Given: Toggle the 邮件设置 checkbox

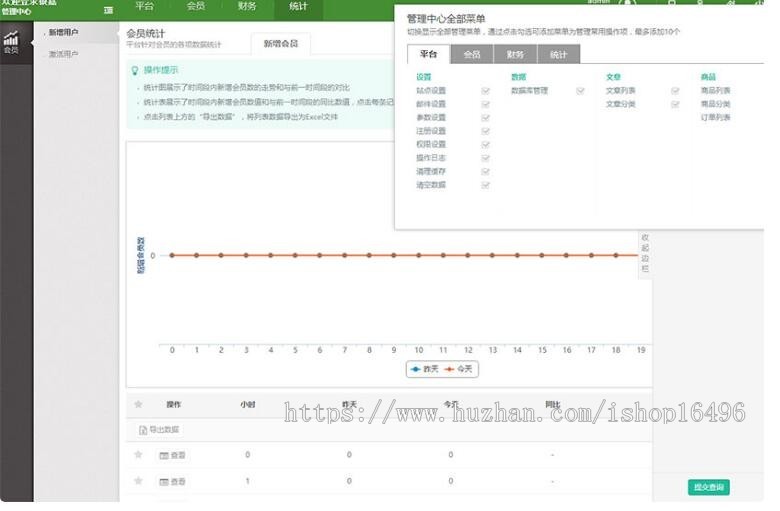Looking at the screenshot, I should [486, 104].
